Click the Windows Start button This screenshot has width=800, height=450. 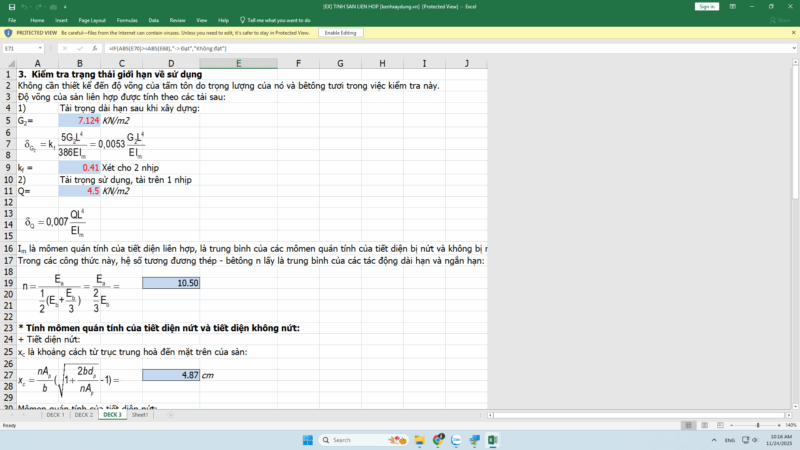coord(307,440)
